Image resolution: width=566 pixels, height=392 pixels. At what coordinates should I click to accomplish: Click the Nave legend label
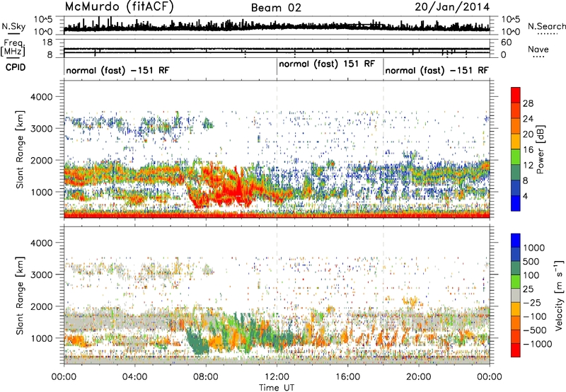pos(538,50)
